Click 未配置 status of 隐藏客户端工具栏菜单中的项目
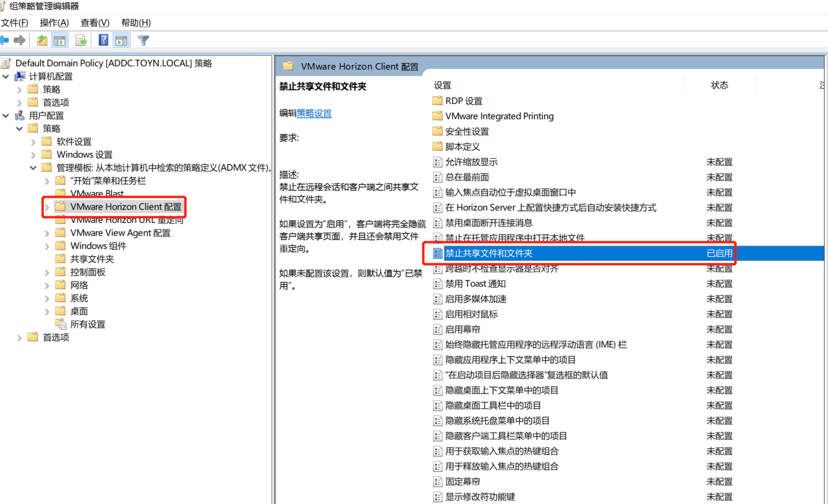Screen dimensions: 828x504 click(x=719, y=436)
